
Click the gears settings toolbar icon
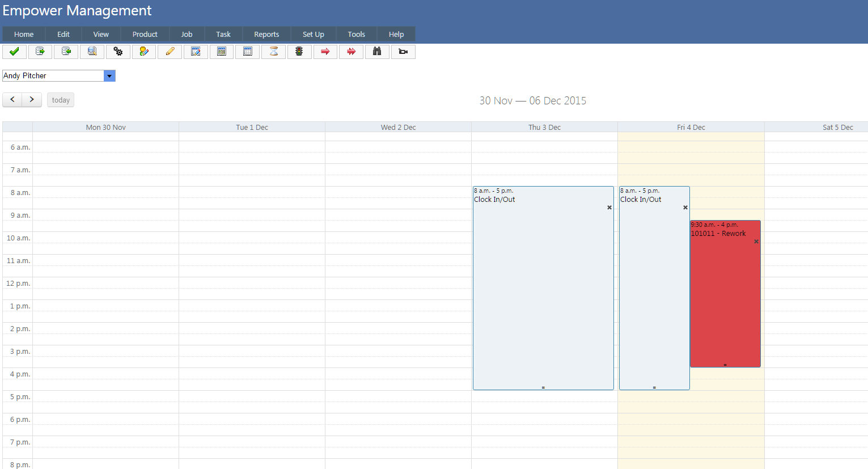point(118,52)
